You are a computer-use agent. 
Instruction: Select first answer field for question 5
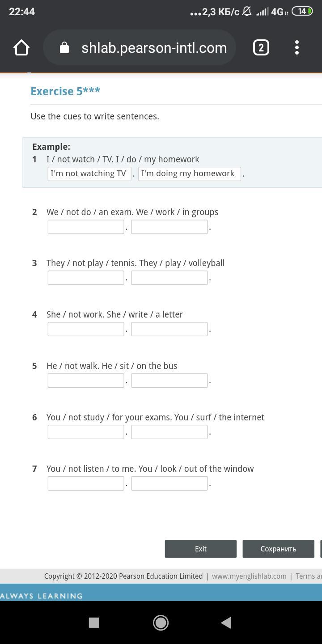pyautogui.click(x=86, y=381)
